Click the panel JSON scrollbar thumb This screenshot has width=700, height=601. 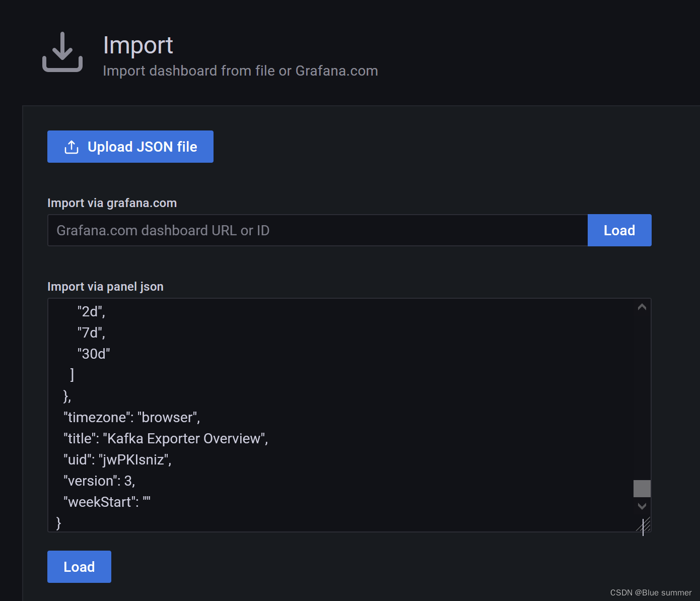642,488
